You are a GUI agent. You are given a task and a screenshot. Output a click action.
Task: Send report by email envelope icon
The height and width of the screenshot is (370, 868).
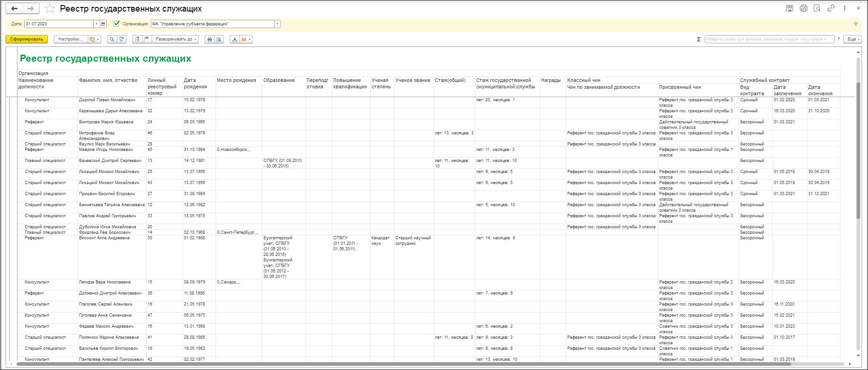244,40
